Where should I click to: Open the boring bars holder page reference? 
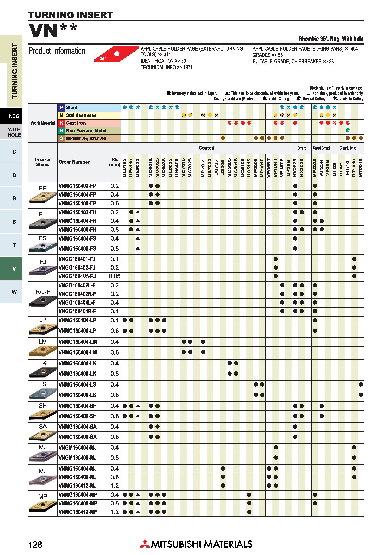[305, 49]
